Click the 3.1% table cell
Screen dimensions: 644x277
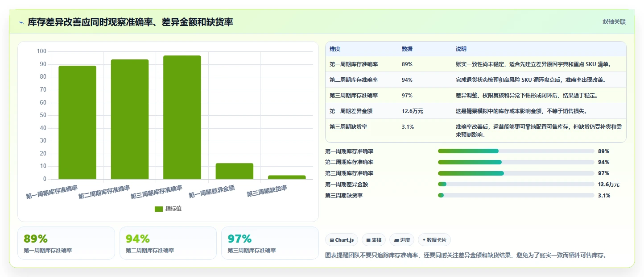pyautogui.click(x=408, y=127)
